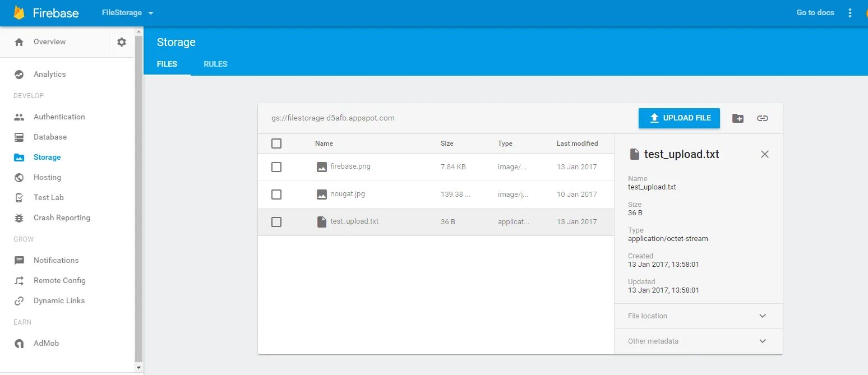
Task: Click the Storage folder icon in sidebar
Action: tap(19, 158)
